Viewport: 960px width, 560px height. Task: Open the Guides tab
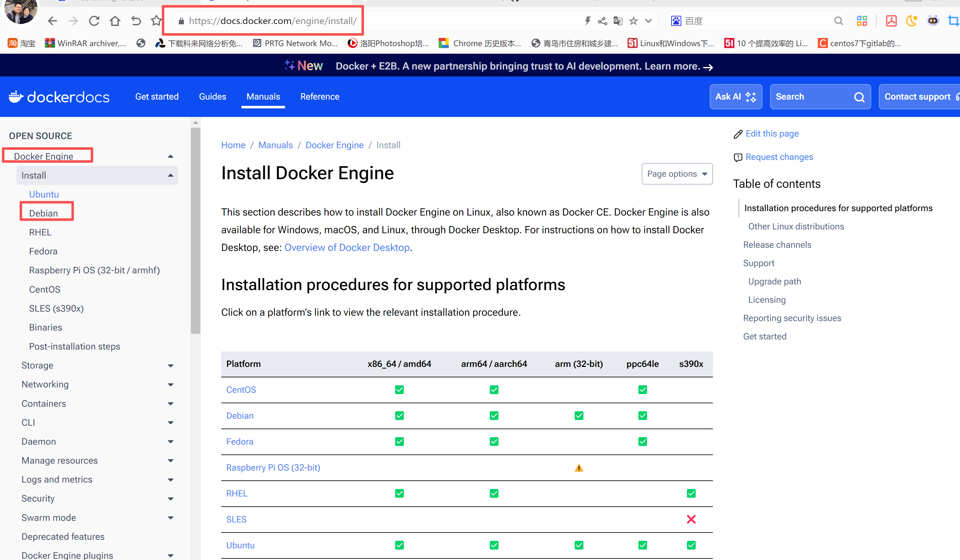click(x=212, y=97)
